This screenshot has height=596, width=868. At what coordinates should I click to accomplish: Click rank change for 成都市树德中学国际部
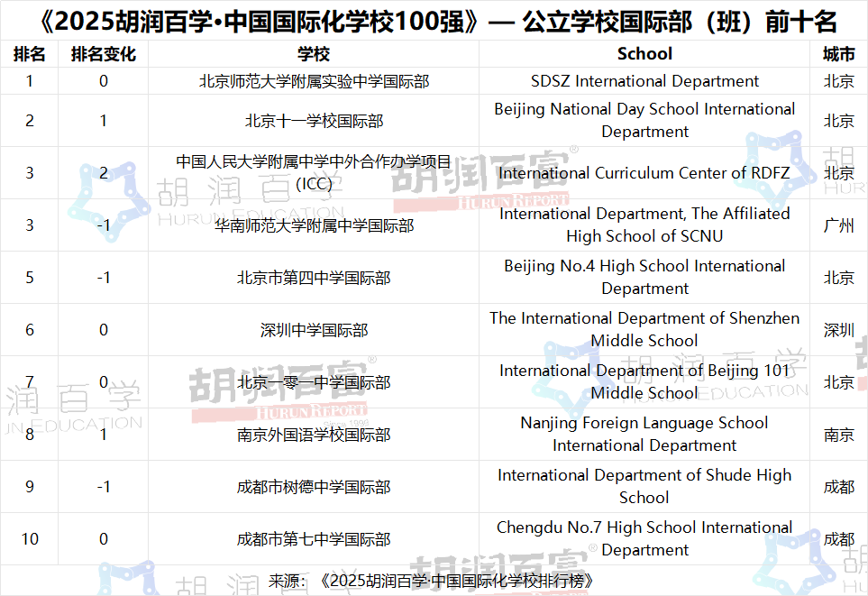coord(104,487)
